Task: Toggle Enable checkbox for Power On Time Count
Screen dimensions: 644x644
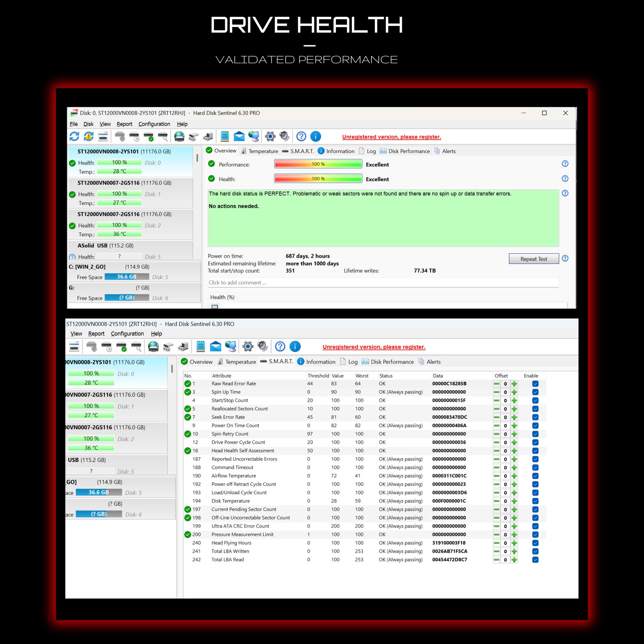Action: (535, 426)
